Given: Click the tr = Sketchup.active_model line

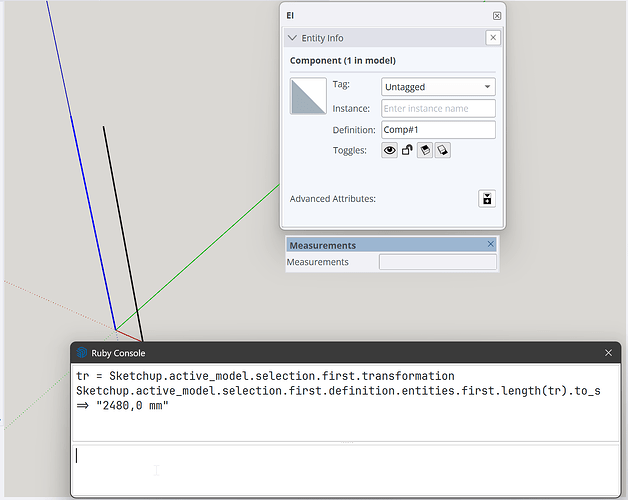Looking at the screenshot, I should pos(265,376).
